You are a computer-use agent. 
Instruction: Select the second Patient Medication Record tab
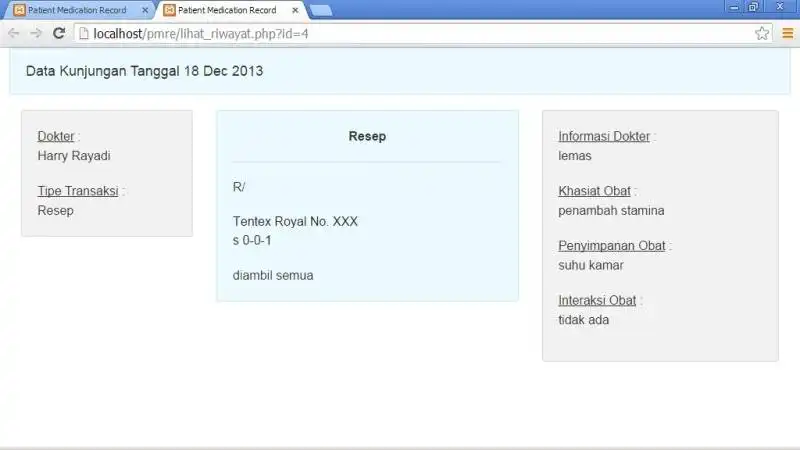click(x=230, y=10)
